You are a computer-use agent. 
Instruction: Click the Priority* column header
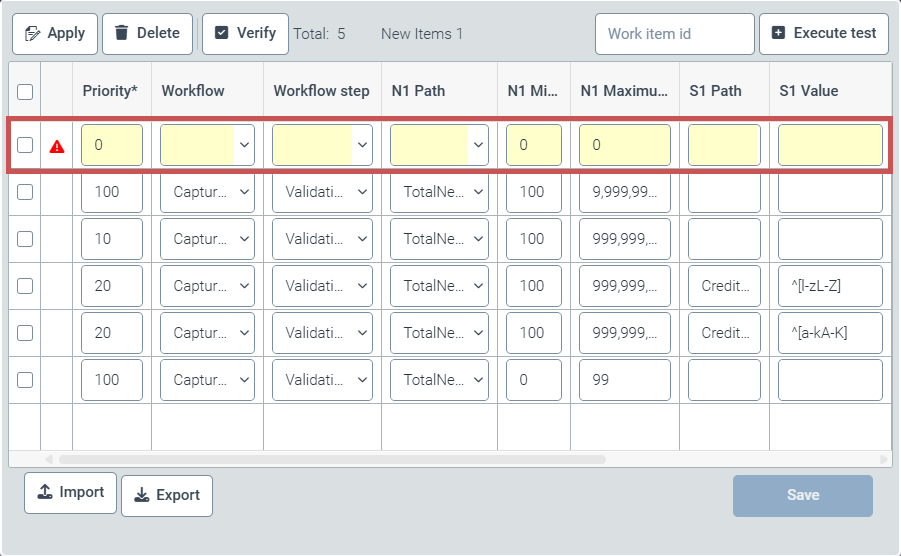pyautogui.click(x=110, y=91)
